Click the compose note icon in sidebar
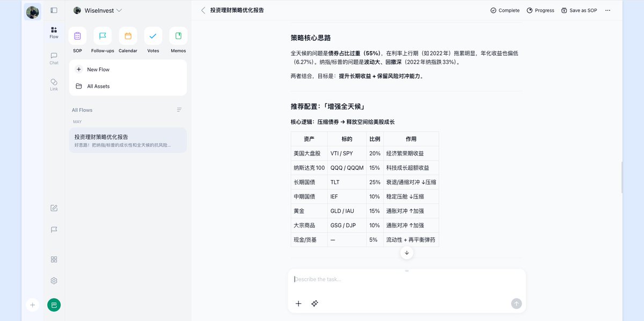Screen dimensions: 644x321 54,208
